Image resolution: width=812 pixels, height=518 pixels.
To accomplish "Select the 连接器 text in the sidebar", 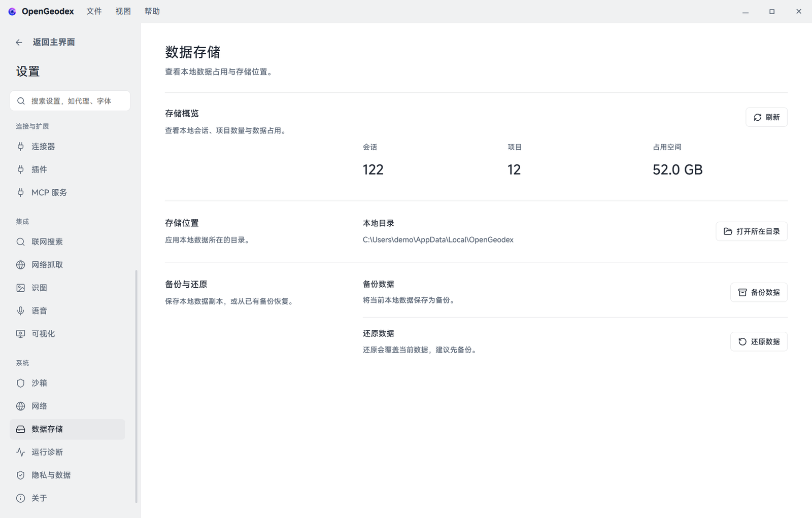I will pyautogui.click(x=43, y=147).
